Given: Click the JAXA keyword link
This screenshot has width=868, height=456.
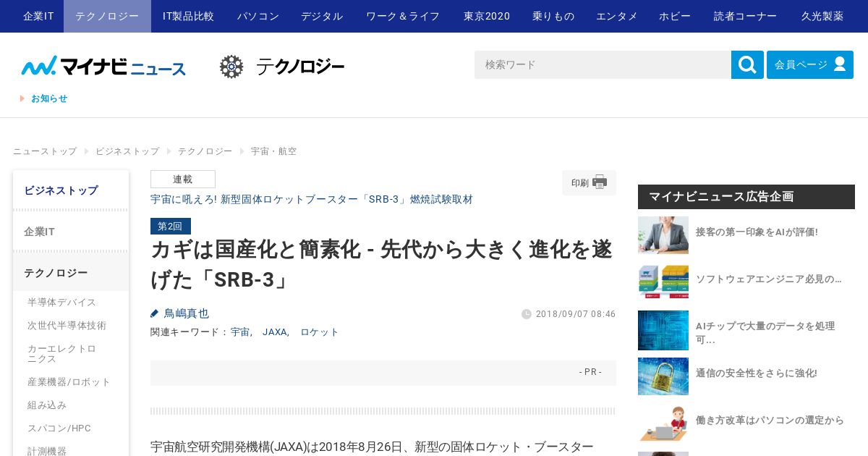Looking at the screenshot, I should (x=275, y=332).
